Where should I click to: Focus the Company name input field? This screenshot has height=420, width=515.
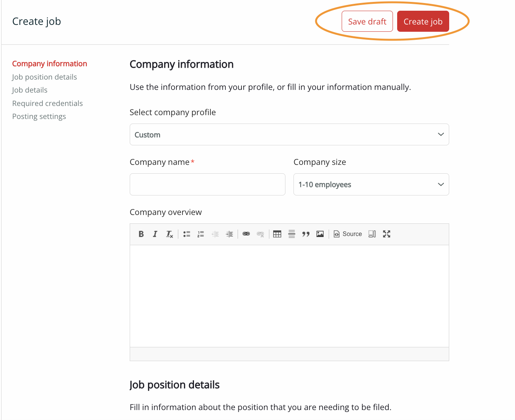pos(207,184)
